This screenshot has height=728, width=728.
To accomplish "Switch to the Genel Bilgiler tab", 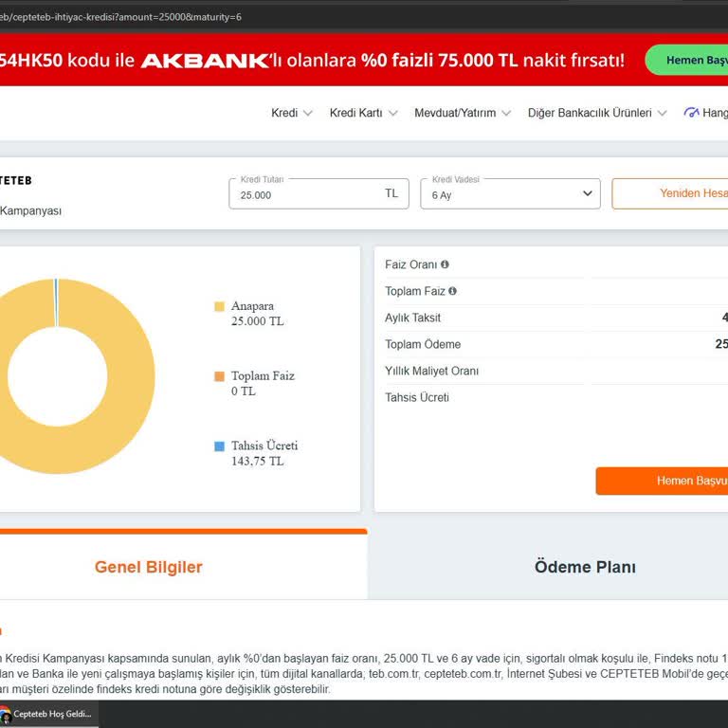I will click(149, 567).
